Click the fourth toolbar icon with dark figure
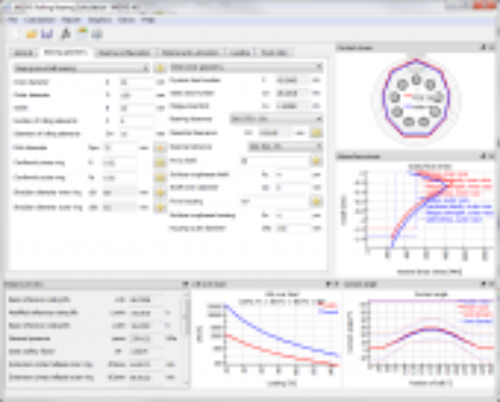The image size is (500, 402). click(x=66, y=34)
